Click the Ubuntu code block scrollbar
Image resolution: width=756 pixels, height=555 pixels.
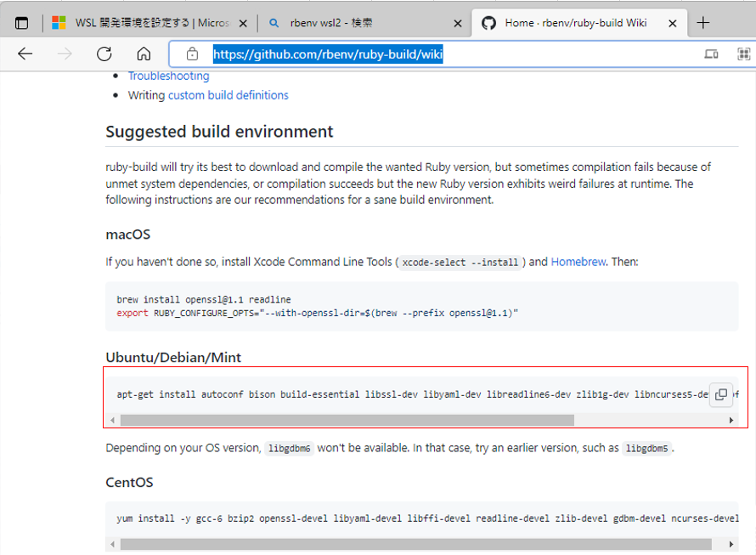click(x=347, y=420)
